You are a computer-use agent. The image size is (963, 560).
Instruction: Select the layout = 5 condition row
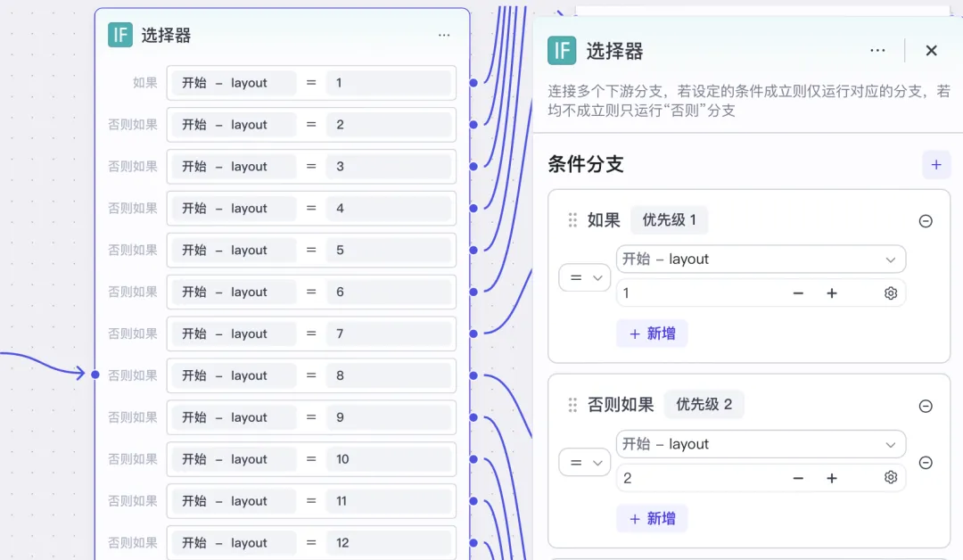(x=311, y=250)
